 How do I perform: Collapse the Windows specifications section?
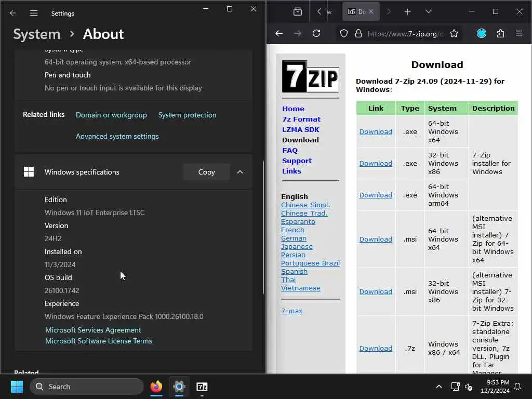pyautogui.click(x=240, y=172)
